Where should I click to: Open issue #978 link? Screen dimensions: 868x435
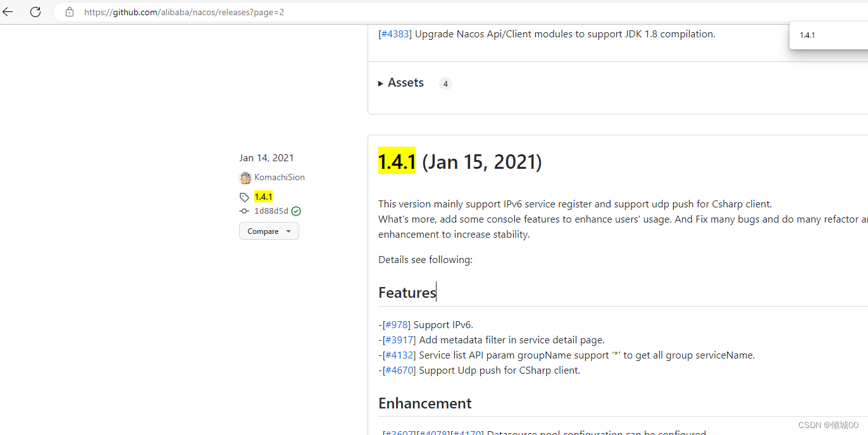pyautogui.click(x=397, y=325)
